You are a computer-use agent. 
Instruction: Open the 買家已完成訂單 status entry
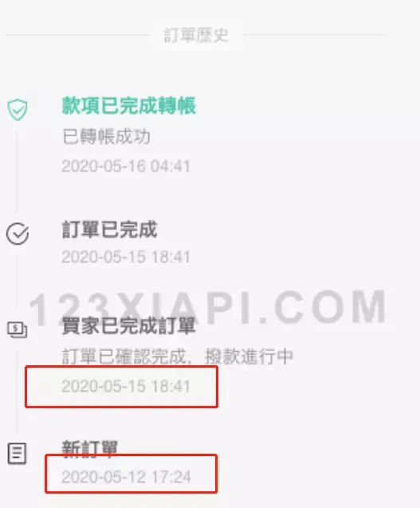128,325
